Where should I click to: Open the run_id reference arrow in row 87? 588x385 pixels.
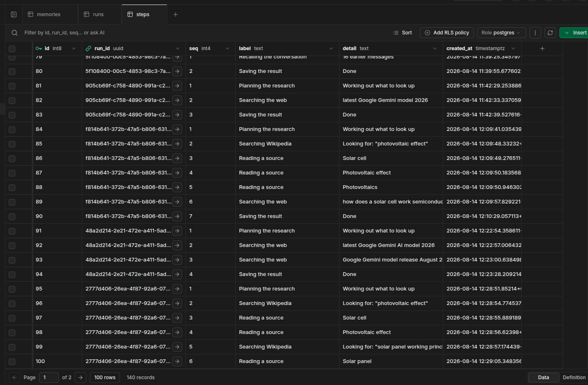click(177, 173)
